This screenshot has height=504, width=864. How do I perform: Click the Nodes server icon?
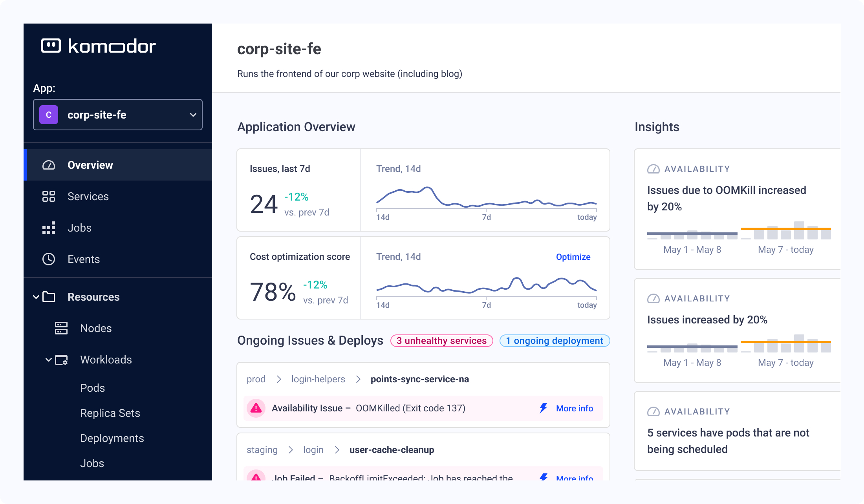pos(61,328)
